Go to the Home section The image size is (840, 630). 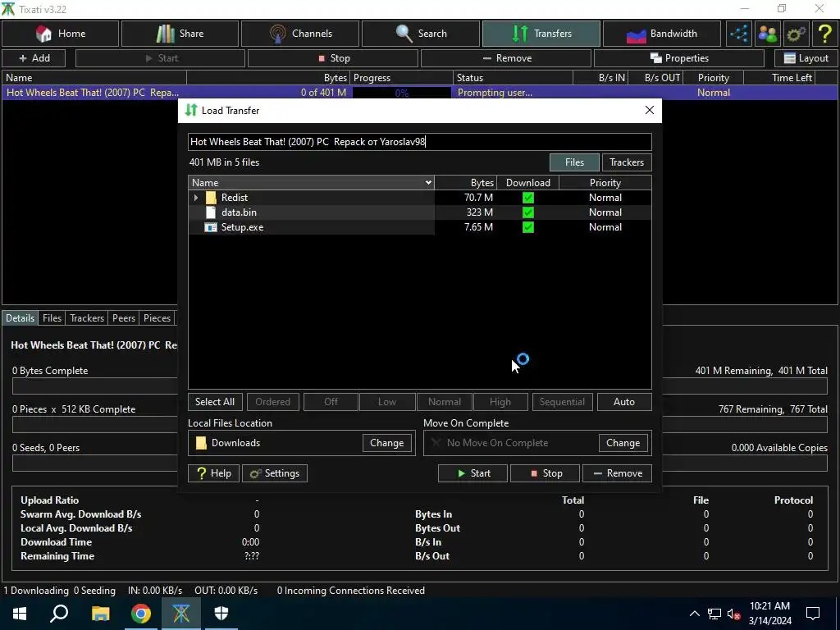click(x=61, y=34)
